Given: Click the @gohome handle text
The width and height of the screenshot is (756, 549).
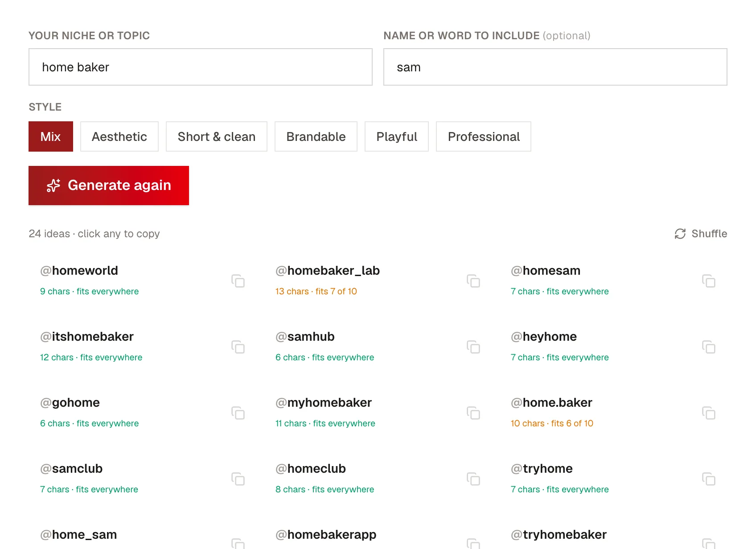Looking at the screenshot, I should click(70, 403).
